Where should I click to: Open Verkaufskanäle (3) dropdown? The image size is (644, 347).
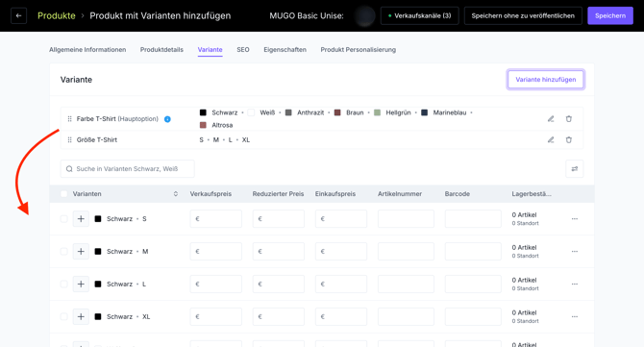coord(419,15)
